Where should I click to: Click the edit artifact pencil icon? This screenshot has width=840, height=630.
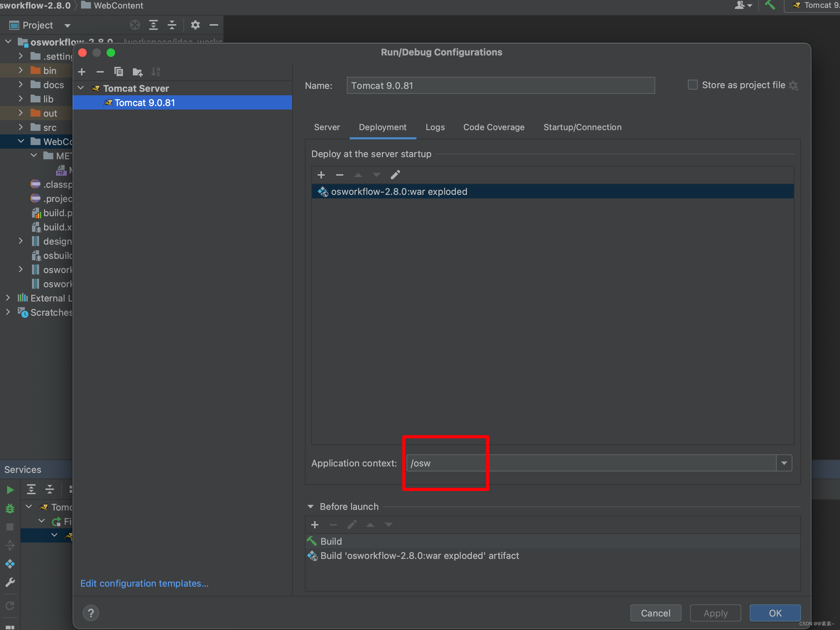click(x=395, y=173)
